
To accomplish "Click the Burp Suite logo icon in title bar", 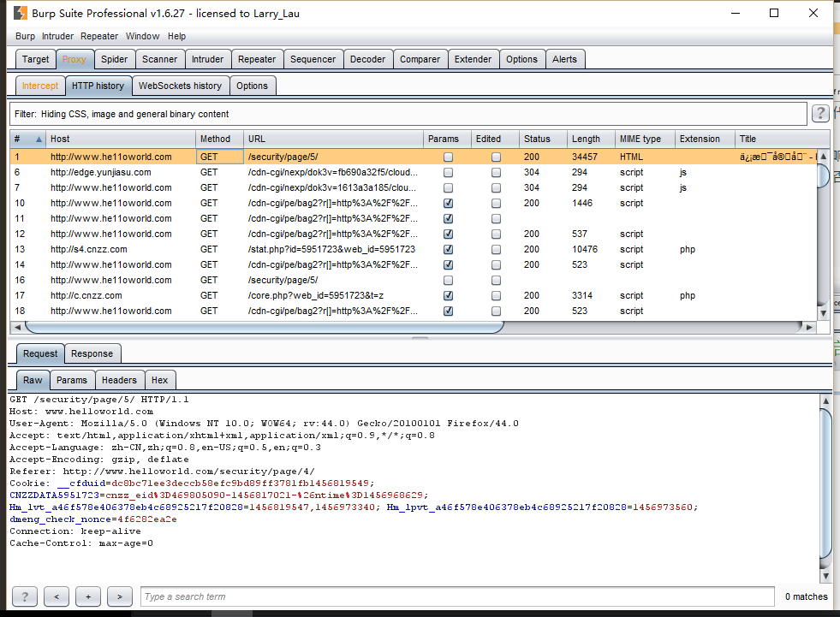I will pos(20,13).
